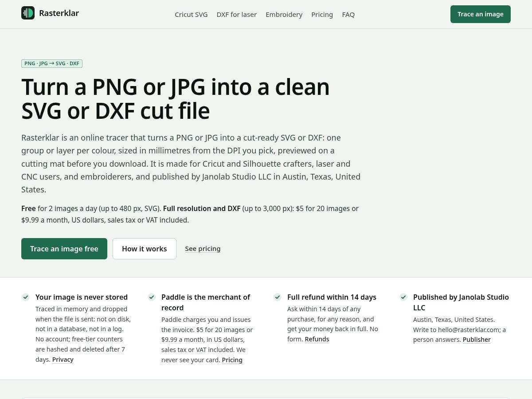This screenshot has width=532, height=399.
Task: Click the paragraph starting 'Rasterklar is an online tracer'
Action: [x=191, y=164]
